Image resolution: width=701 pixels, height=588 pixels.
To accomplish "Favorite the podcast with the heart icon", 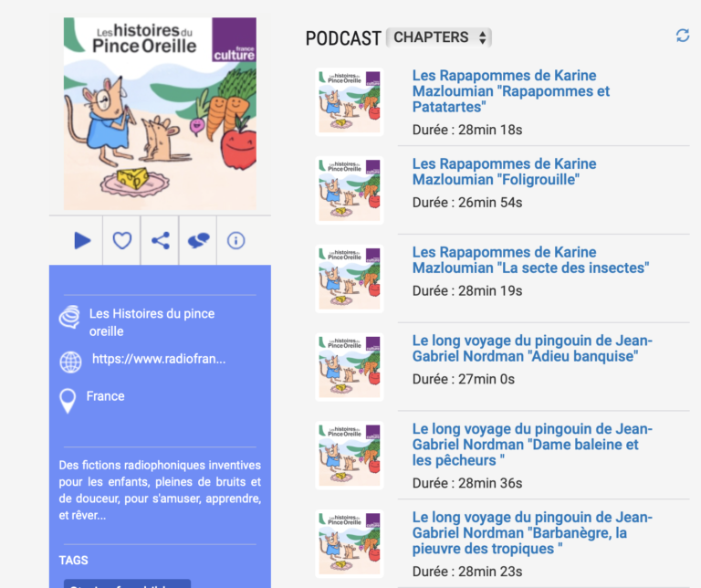I will pos(121,240).
